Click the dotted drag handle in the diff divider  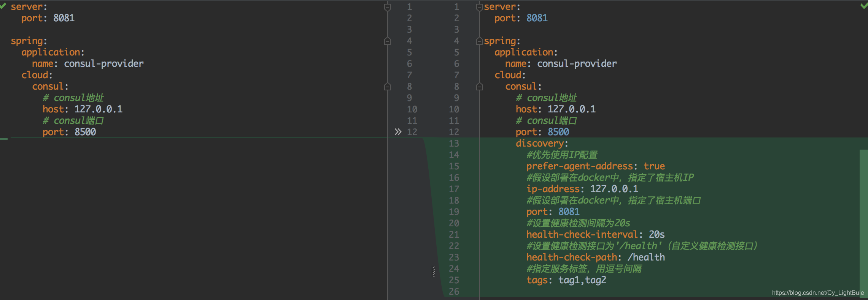tap(434, 272)
